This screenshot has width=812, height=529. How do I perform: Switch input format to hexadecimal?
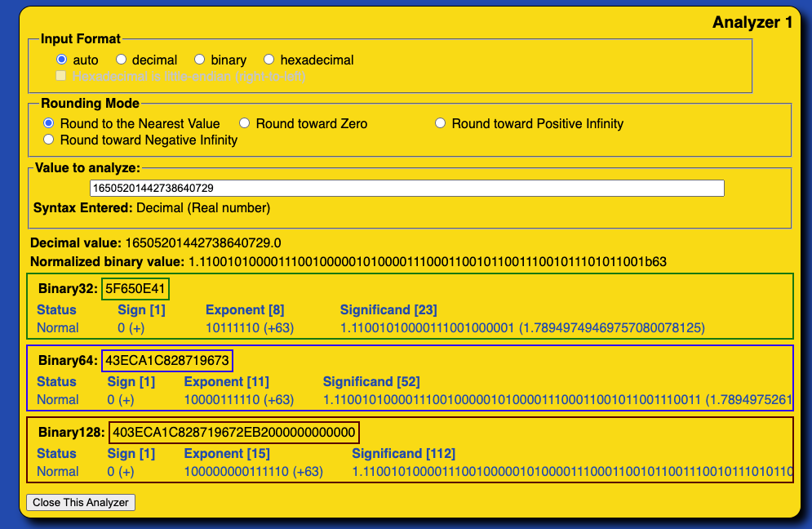pyautogui.click(x=268, y=60)
